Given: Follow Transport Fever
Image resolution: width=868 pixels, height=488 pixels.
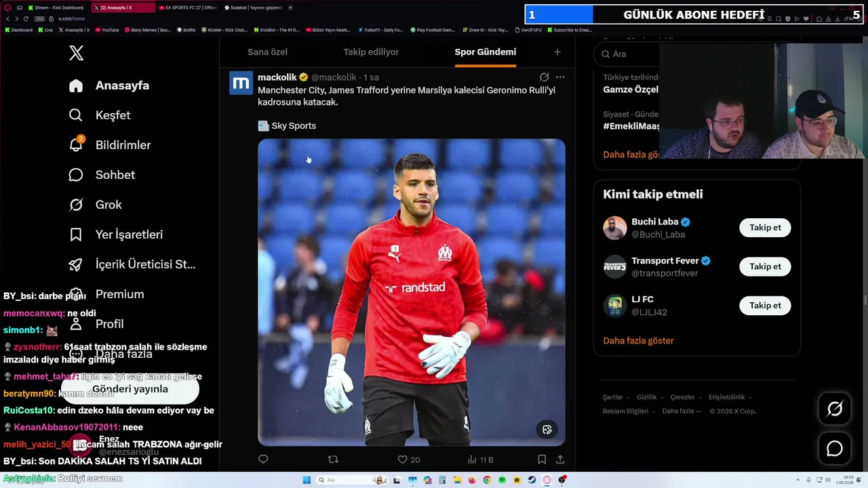Looking at the screenshot, I should pos(765,266).
